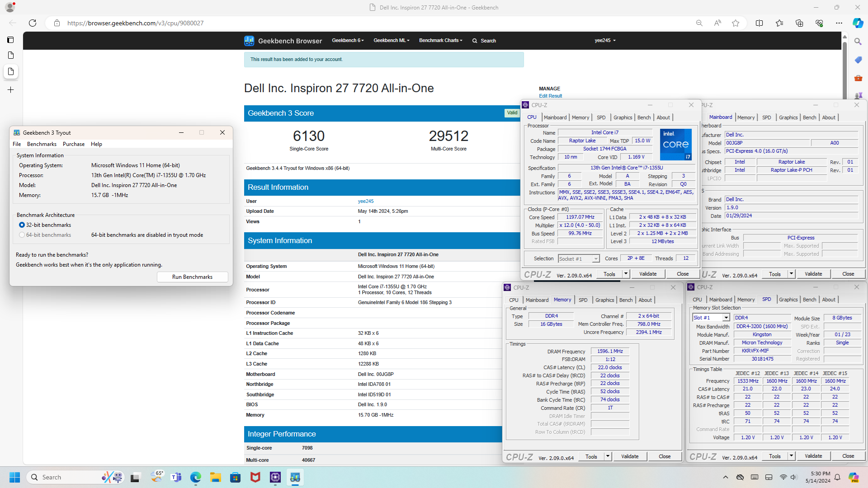Open Microsoft Edge from taskbar
Viewport: 868px width, 488px height.
point(195,477)
